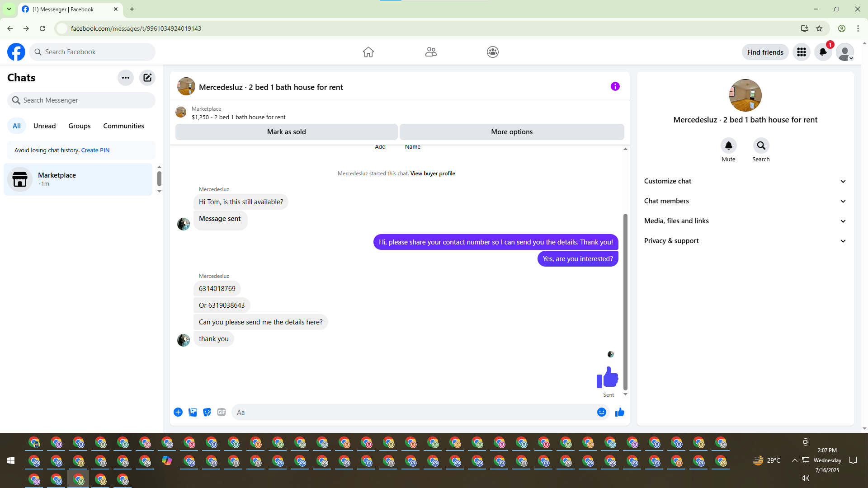Open Chats options three-dot menu
868x488 pixels.
pos(126,78)
